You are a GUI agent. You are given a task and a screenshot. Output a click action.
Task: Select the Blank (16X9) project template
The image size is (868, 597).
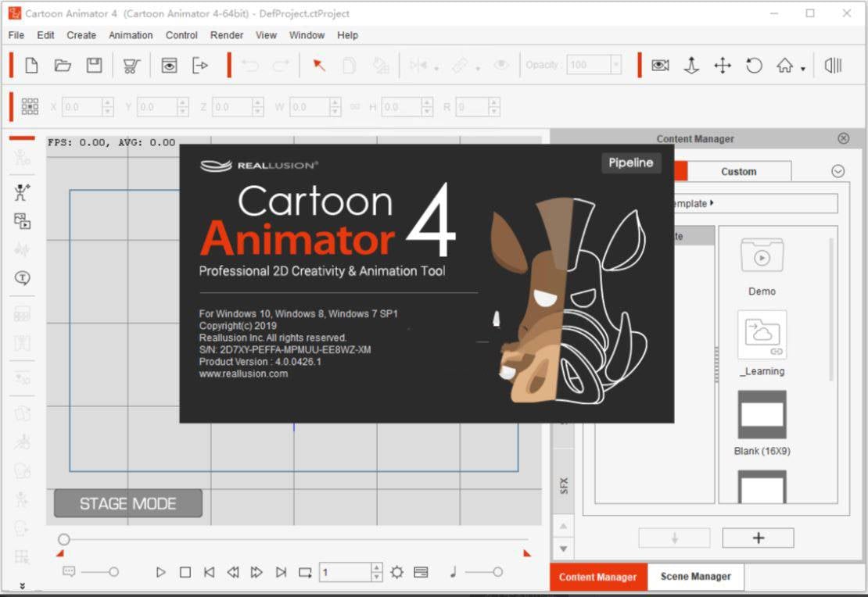[762, 414]
